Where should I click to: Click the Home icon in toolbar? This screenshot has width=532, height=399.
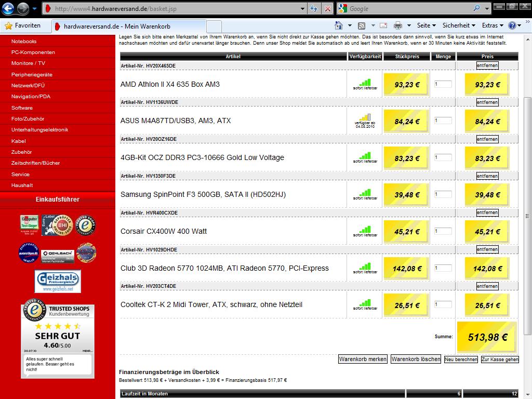click(x=339, y=25)
